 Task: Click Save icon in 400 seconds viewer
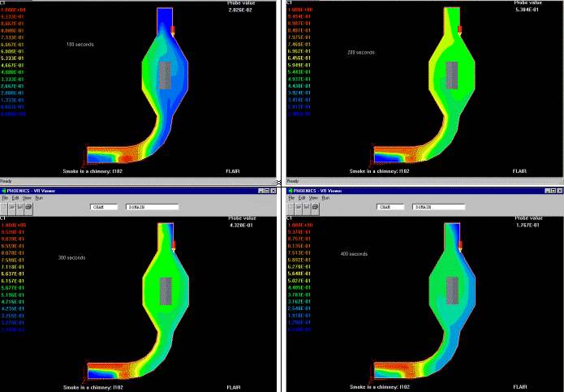(x=306, y=207)
